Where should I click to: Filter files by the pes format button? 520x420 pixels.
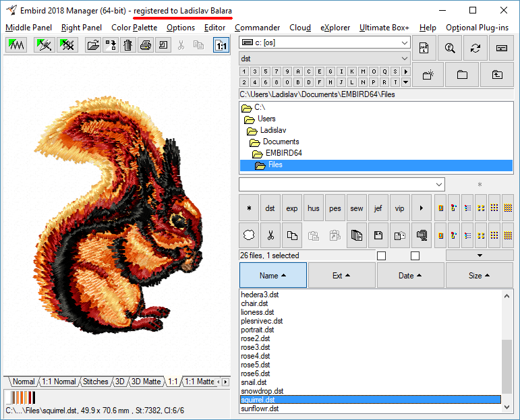[335, 208]
